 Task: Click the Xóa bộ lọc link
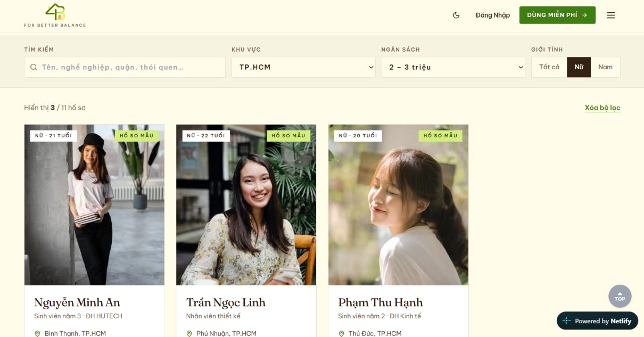(x=602, y=108)
